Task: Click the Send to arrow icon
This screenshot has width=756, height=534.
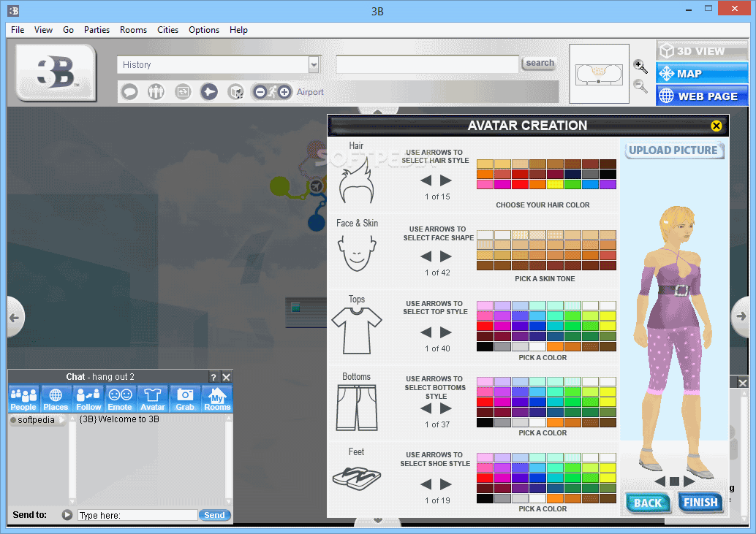Action: click(67, 515)
